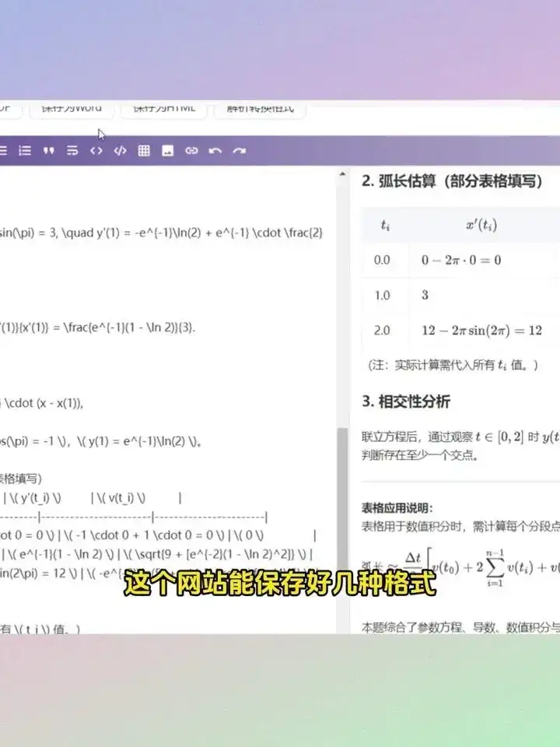Viewport: 560px width, 747px height.
Task: Click the note '(注:实际计算需代入所有 tᵢ 值。)'
Action: pyautogui.click(x=453, y=366)
